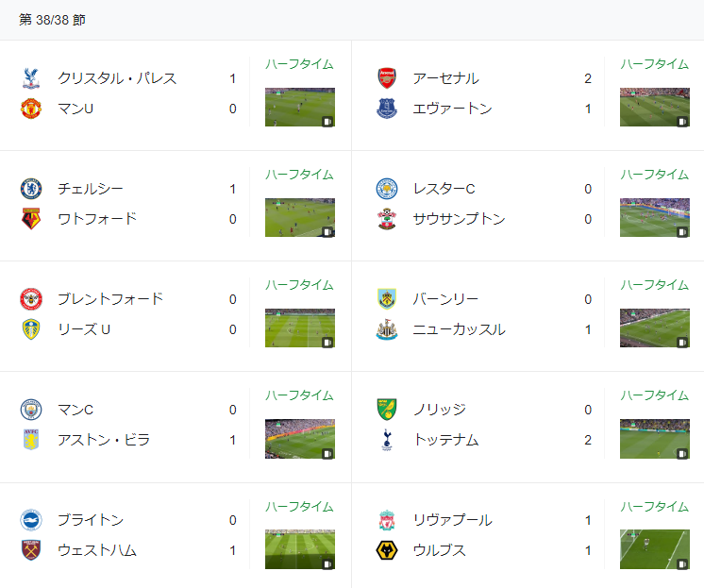704x588 pixels.
Task: Click the ブレントフォード team name
Action: click(110, 299)
